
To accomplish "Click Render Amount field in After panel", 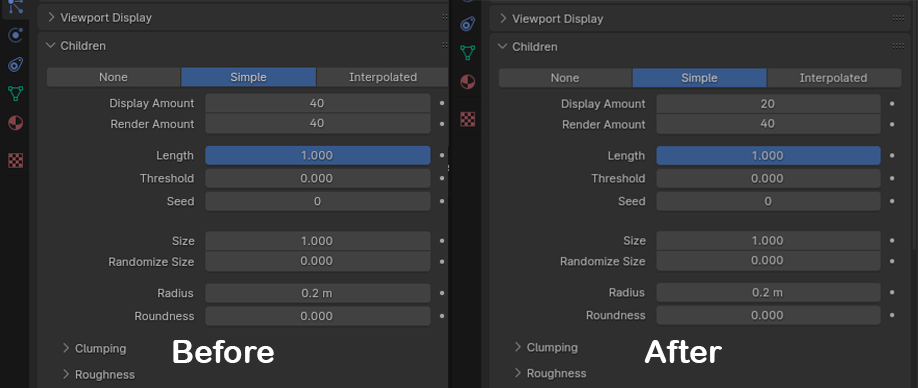I will (768, 124).
